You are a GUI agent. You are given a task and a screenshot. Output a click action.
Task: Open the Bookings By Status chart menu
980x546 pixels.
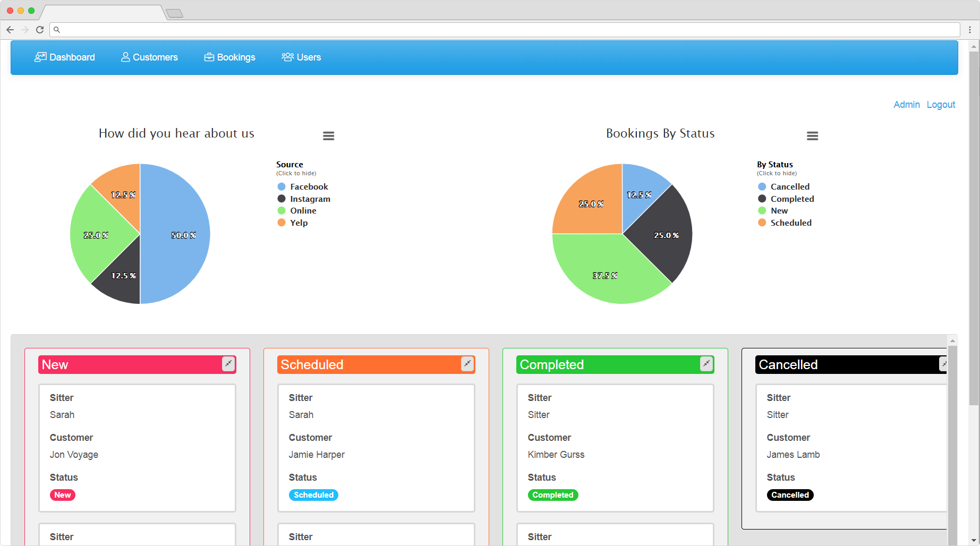pyautogui.click(x=812, y=136)
